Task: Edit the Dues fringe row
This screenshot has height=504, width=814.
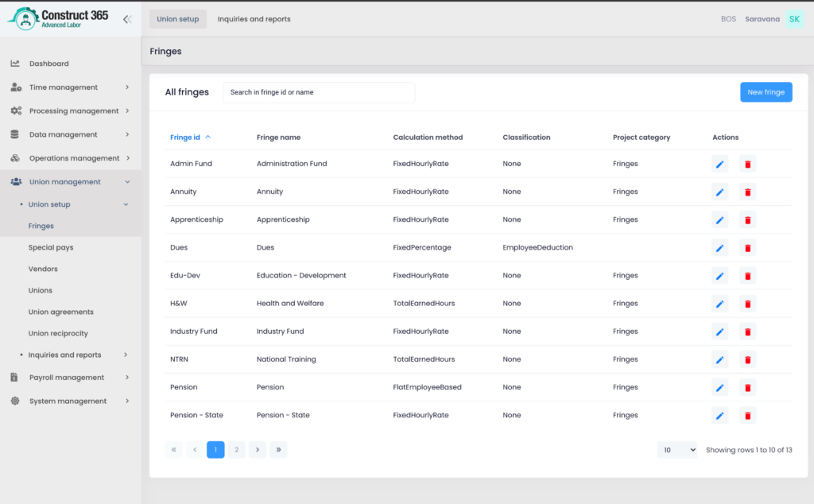Action: pos(719,248)
